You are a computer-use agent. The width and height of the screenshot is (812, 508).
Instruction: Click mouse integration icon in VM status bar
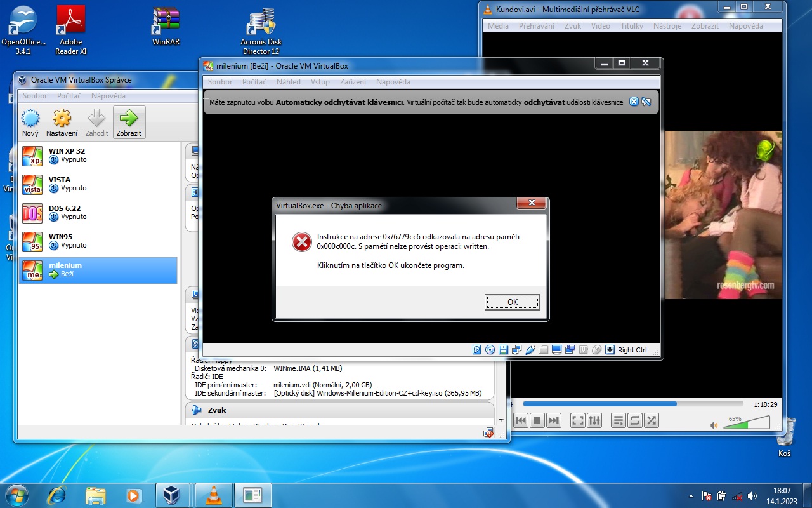point(596,350)
